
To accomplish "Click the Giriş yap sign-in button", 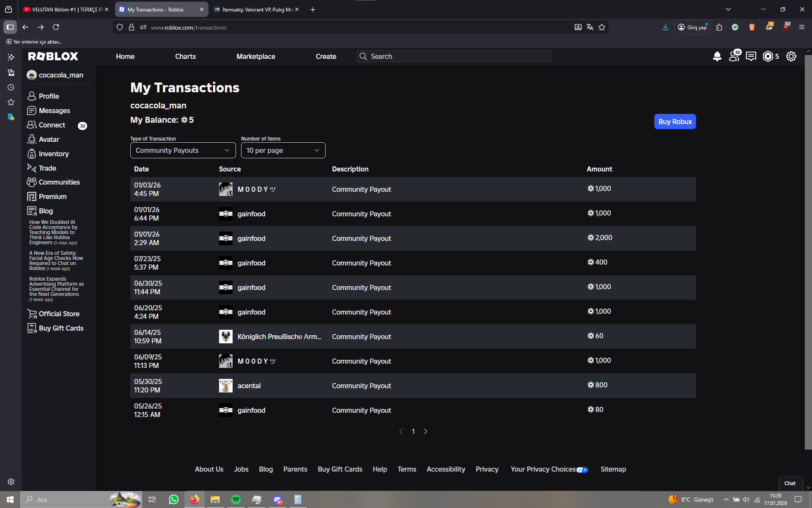I will 692,27.
